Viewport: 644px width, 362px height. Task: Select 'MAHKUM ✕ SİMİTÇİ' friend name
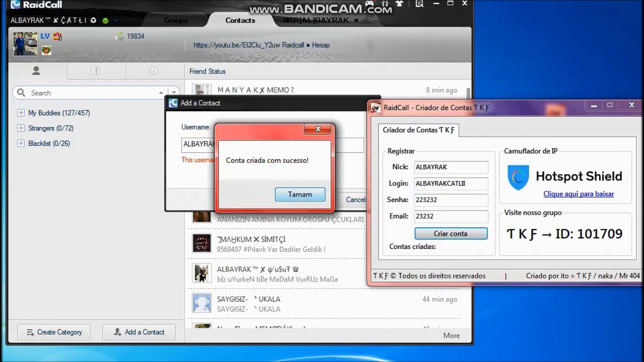coord(251,239)
